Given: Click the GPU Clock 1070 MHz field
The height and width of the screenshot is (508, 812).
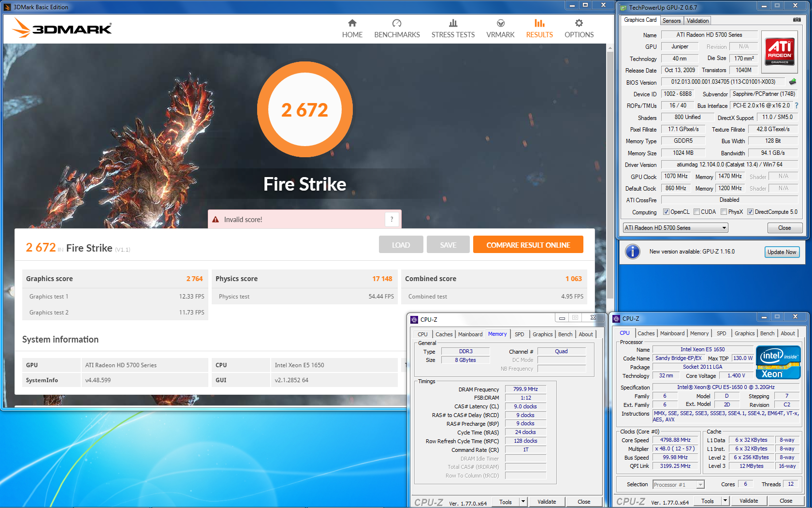Looking at the screenshot, I should click(676, 177).
